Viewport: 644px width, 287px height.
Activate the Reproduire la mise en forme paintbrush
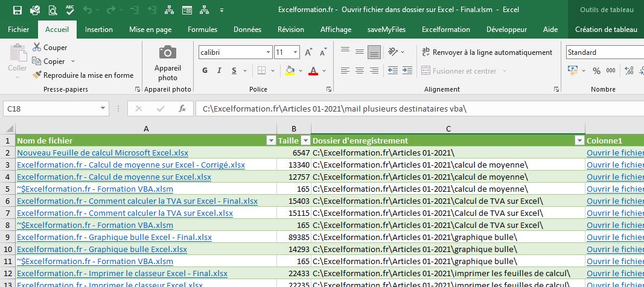(x=37, y=75)
